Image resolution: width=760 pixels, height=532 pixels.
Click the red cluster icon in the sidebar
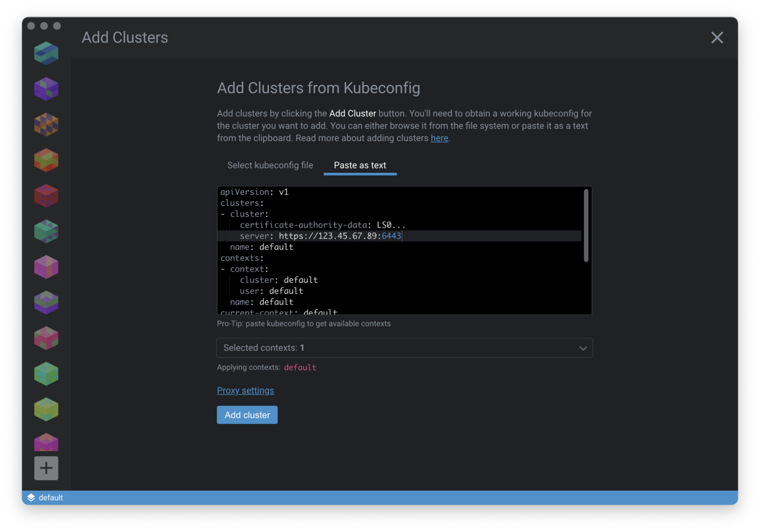click(46, 195)
